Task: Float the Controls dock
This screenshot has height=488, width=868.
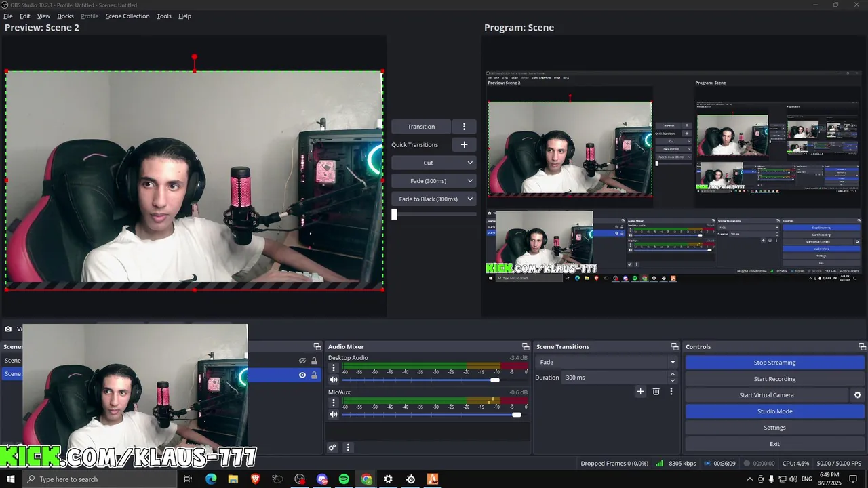Action: (862, 346)
